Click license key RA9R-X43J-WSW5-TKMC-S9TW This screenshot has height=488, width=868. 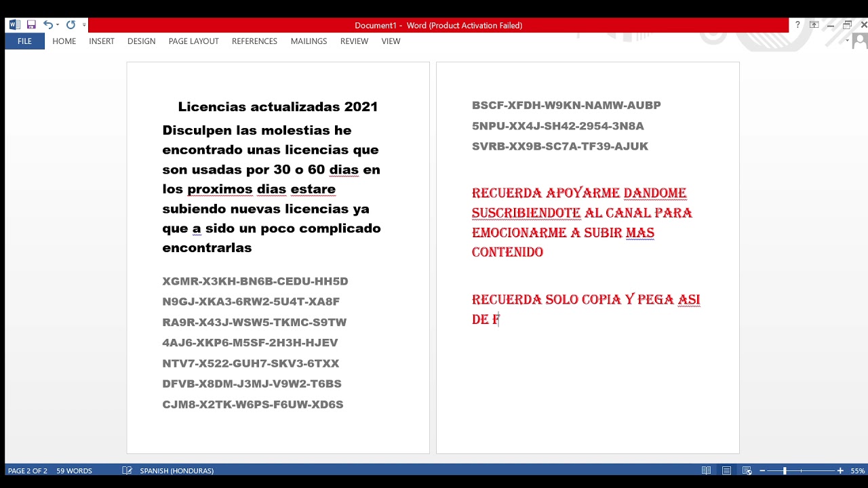pyautogui.click(x=254, y=322)
